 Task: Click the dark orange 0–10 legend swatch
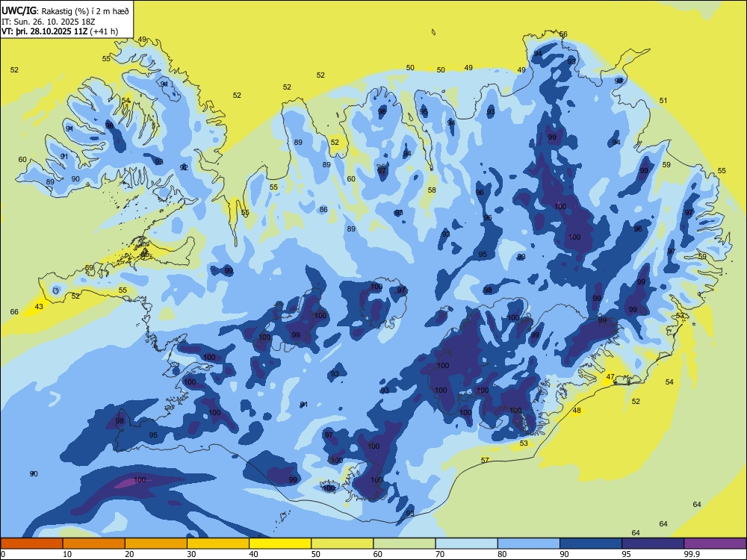coord(31,544)
